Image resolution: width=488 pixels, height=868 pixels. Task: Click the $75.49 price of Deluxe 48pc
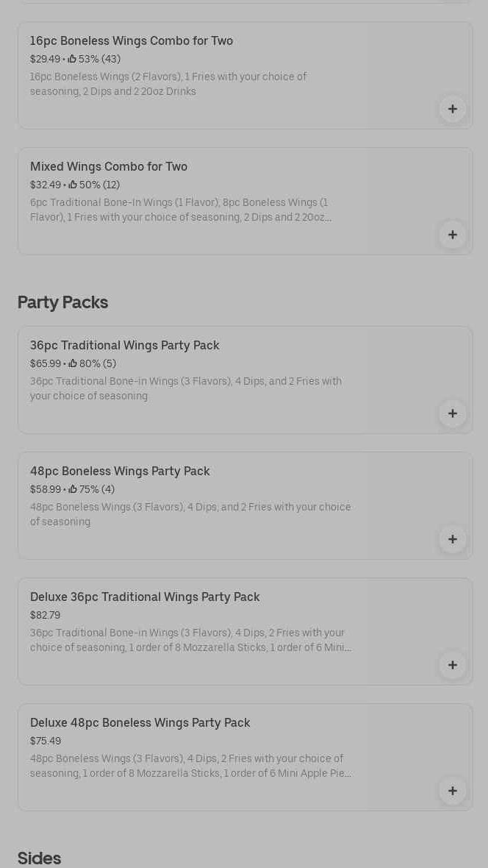pos(46,741)
